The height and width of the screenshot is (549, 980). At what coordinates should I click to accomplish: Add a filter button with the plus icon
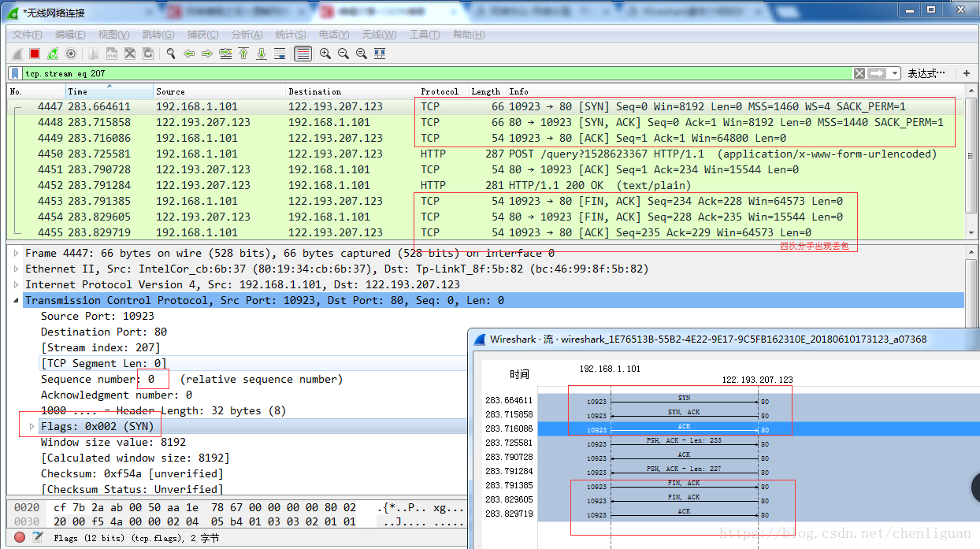967,73
